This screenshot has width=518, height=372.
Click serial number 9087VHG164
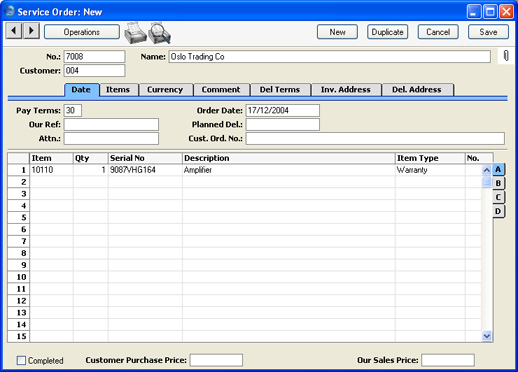click(x=145, y=170)
